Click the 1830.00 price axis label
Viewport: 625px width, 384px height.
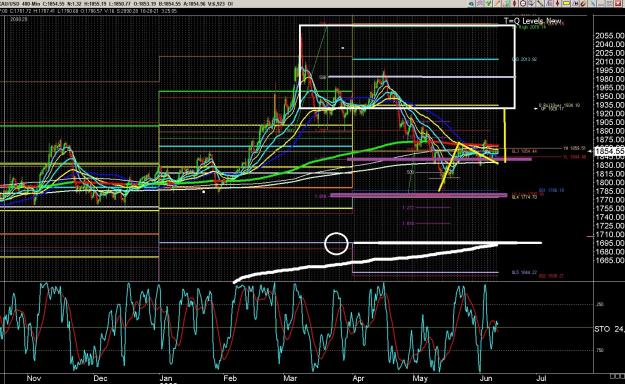pos(610,165)
